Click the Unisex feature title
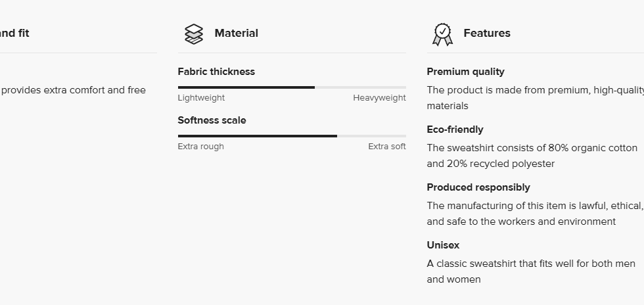This screenshot has width=644, height=305. [x=443, y=245]
